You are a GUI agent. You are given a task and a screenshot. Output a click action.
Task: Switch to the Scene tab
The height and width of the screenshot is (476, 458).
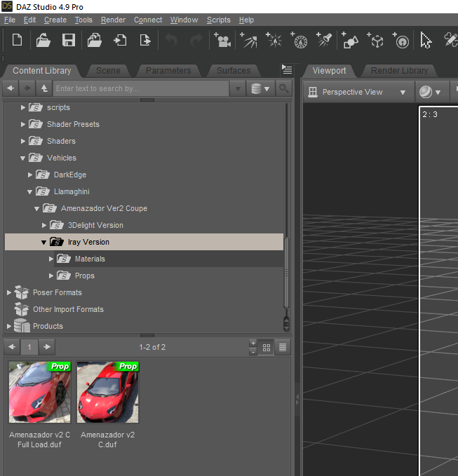click(x=108, y=71)
